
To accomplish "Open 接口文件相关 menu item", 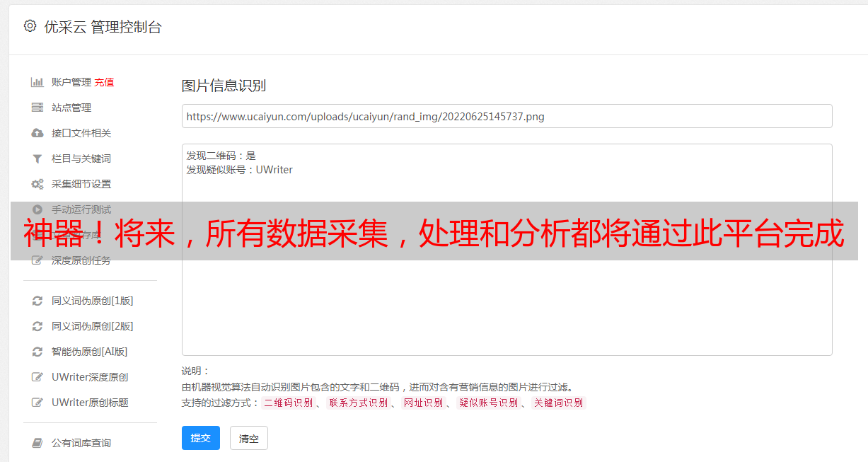I will tap(81, 133).
